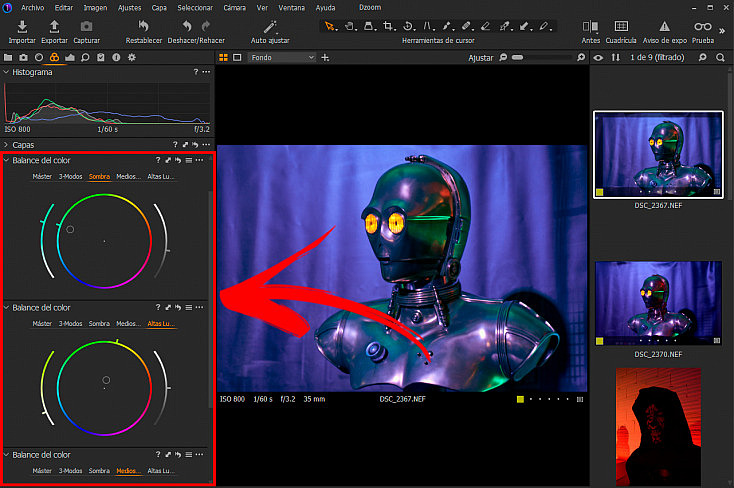
Task: Select the eyedropper picker cursor tool
Action: [x=504, y=26]
